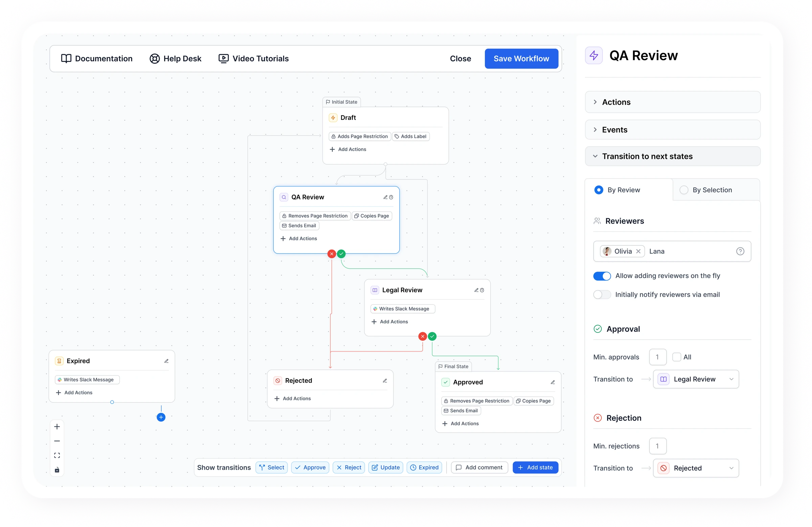Viewport: 812px width, 527px height.
Task: Click Save Workflow button
Action: click(521, 59)
